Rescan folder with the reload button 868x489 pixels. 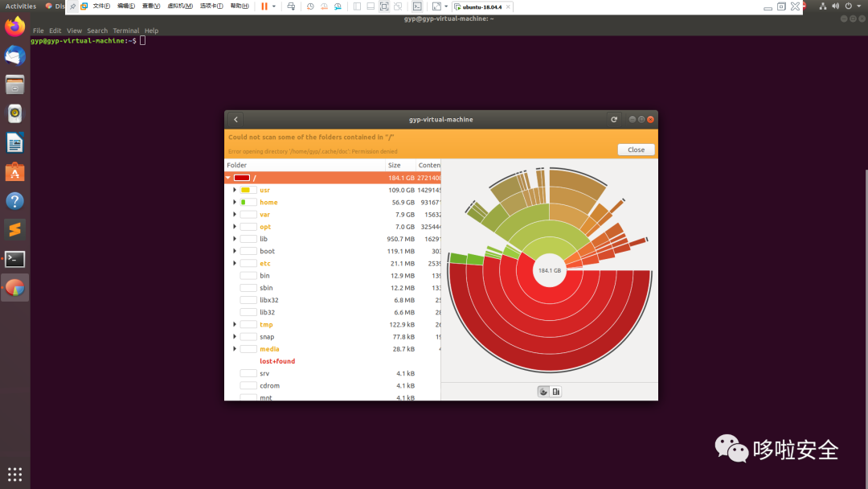[x=614, y=120]
